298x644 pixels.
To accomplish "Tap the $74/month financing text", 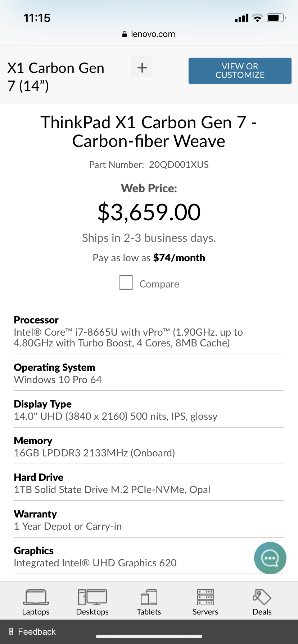I will pyautogui.click(x=179, y=258).
